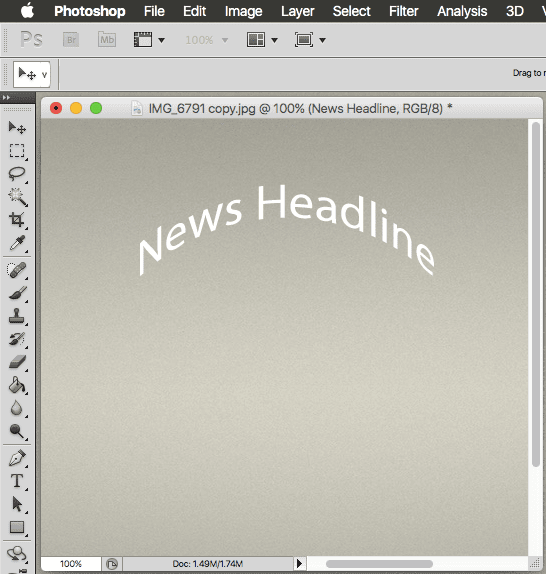Open the Apple menu
The width and height of the screenshot is (546, 574).
27,11
